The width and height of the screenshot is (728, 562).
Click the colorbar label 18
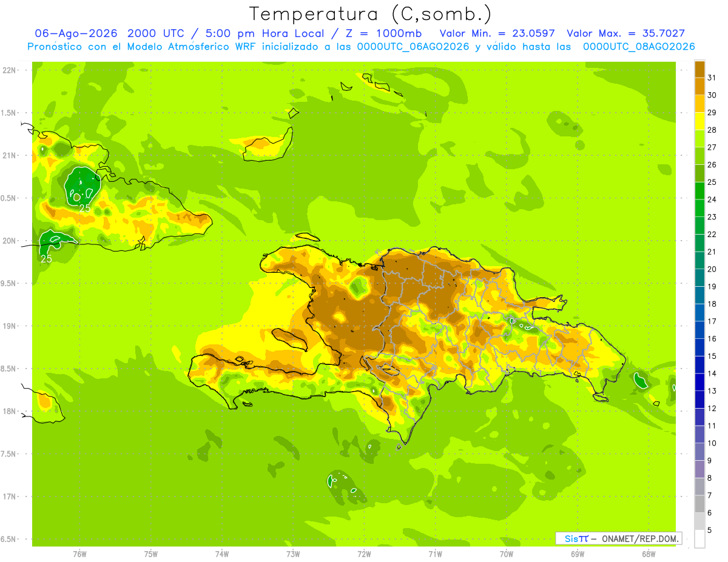(713, 304)
